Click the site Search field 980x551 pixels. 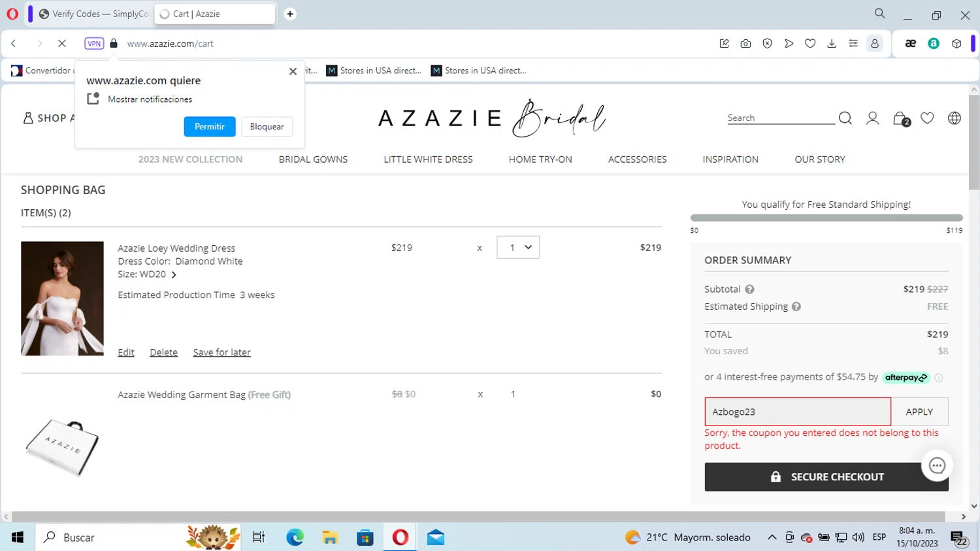pyautogui.click(x=781, y=118)
